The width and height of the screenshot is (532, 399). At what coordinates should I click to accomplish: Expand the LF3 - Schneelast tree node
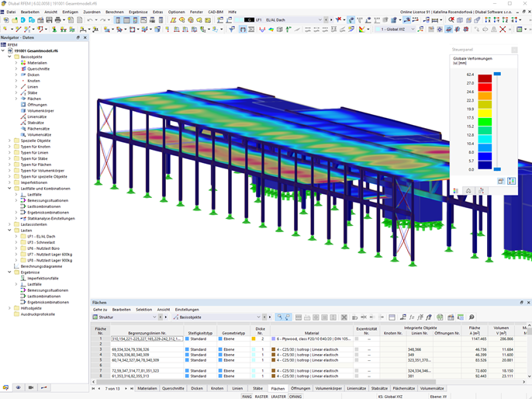[16, 242]
